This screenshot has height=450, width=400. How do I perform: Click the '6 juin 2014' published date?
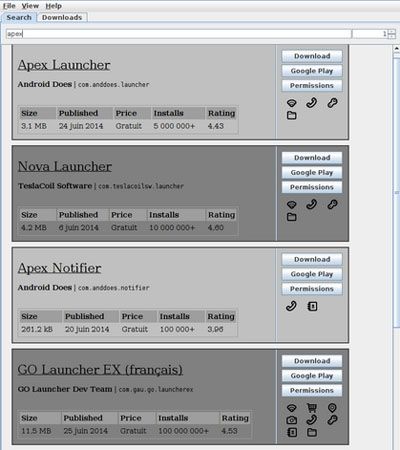click(79, 228)
